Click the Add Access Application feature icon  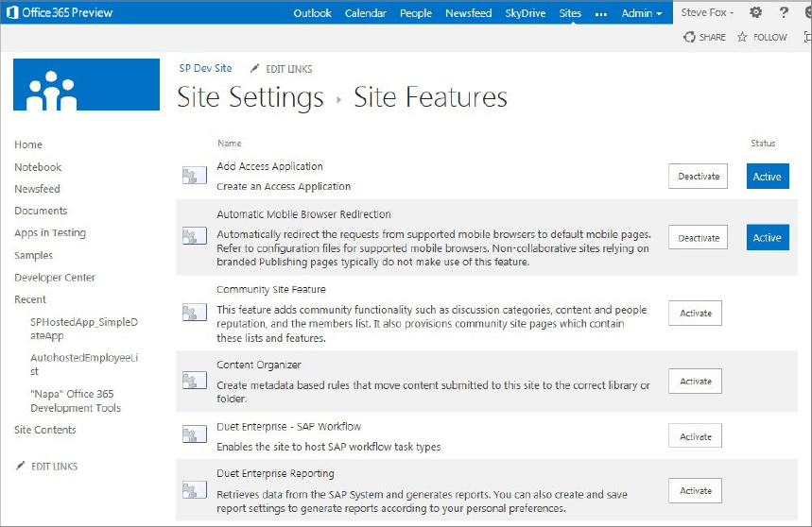194,176
